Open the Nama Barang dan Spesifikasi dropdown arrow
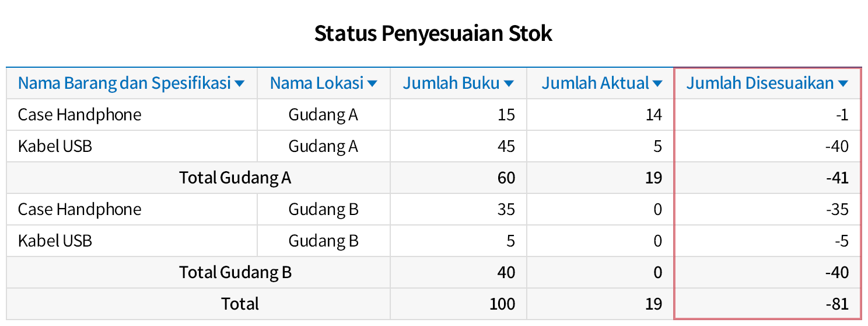Viewport: 868px width, 326px height. [x=239, y=84]
